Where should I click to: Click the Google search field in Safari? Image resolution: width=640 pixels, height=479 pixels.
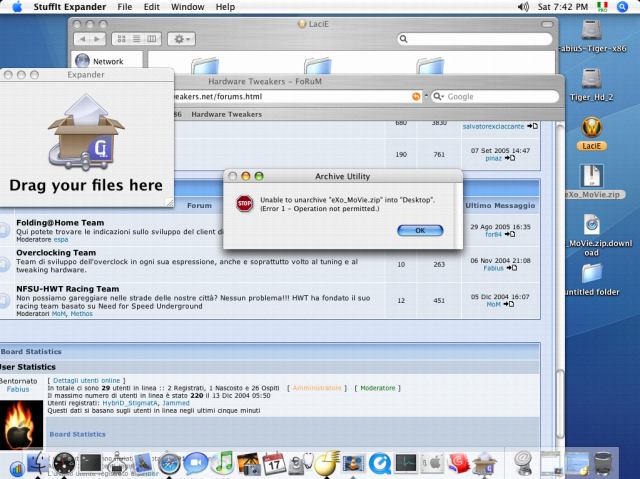click(495, 97)
